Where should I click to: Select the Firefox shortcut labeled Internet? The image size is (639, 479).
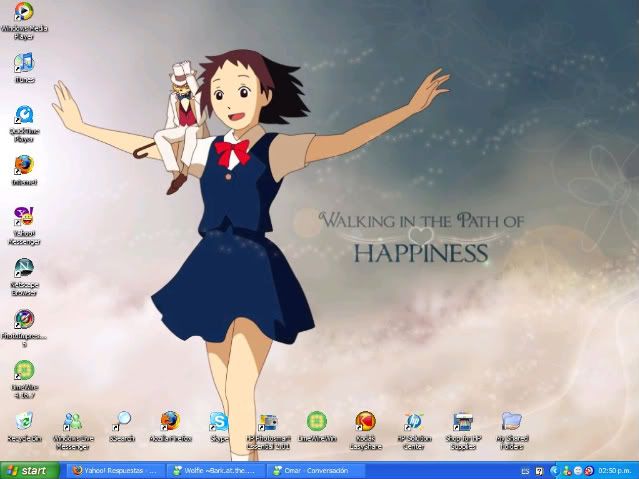[24, 170]
